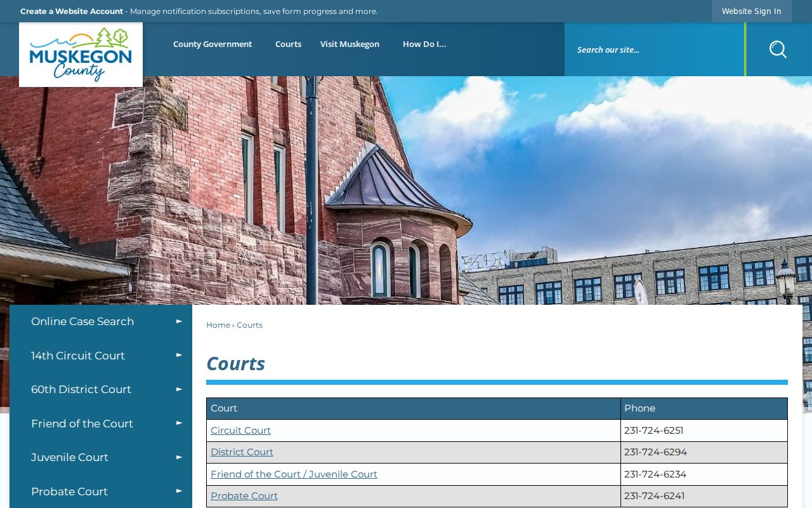
Task: Click phone number 231-724-6241
Action: (654, 495)
